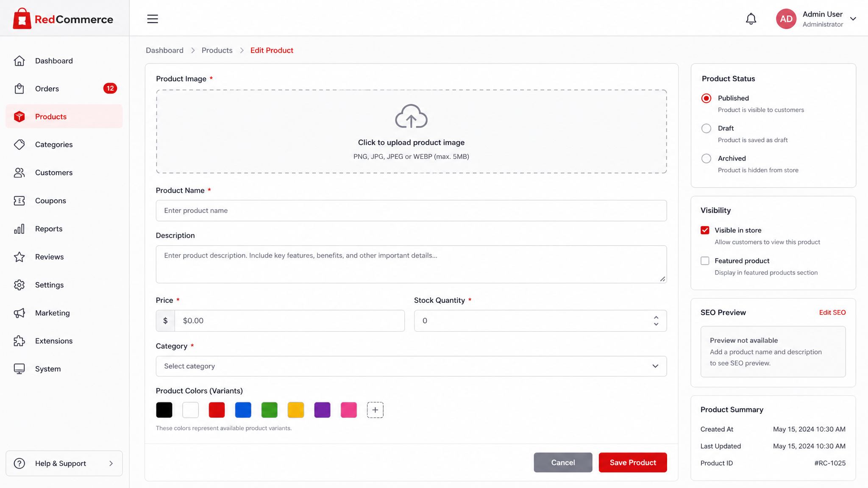Click the cloud upload icon
Screen dimensions: 868x488
point(411,116)
